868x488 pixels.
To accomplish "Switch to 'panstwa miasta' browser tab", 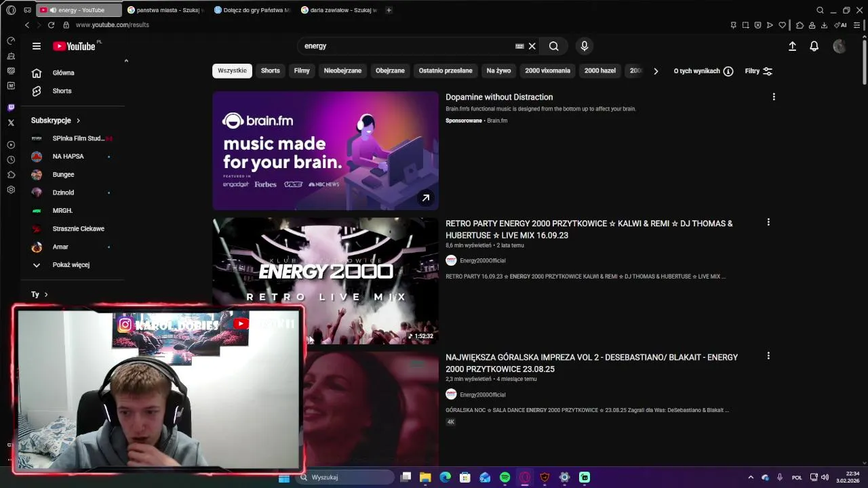I will [166, 10].
